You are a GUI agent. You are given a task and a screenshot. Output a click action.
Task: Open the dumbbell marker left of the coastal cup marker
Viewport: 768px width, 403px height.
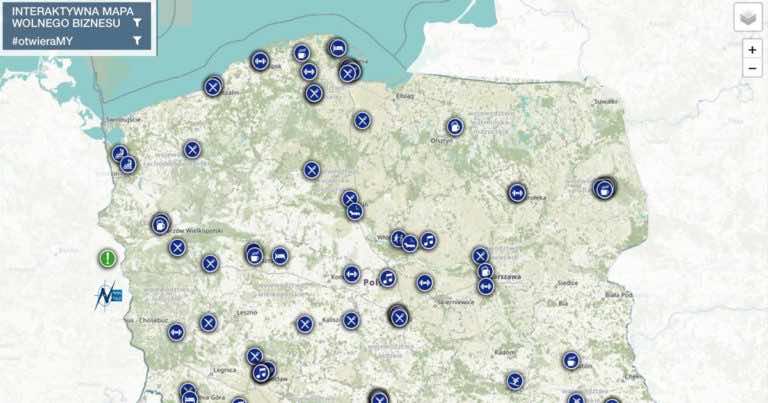(x=260, y=61)
